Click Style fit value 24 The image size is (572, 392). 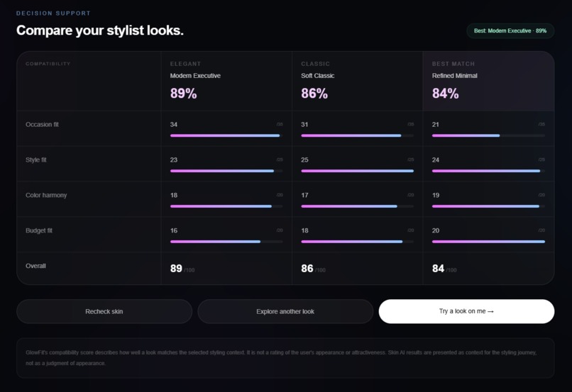[x=436, y=160]
